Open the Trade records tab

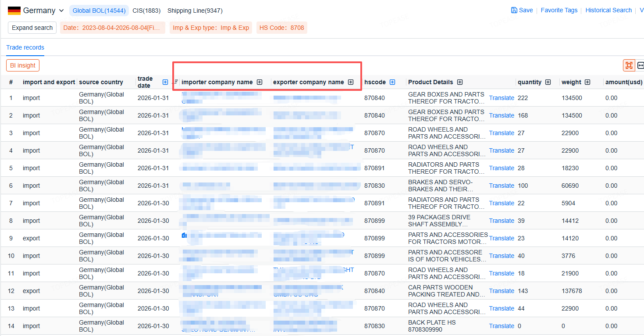click(x=25, y=47)
